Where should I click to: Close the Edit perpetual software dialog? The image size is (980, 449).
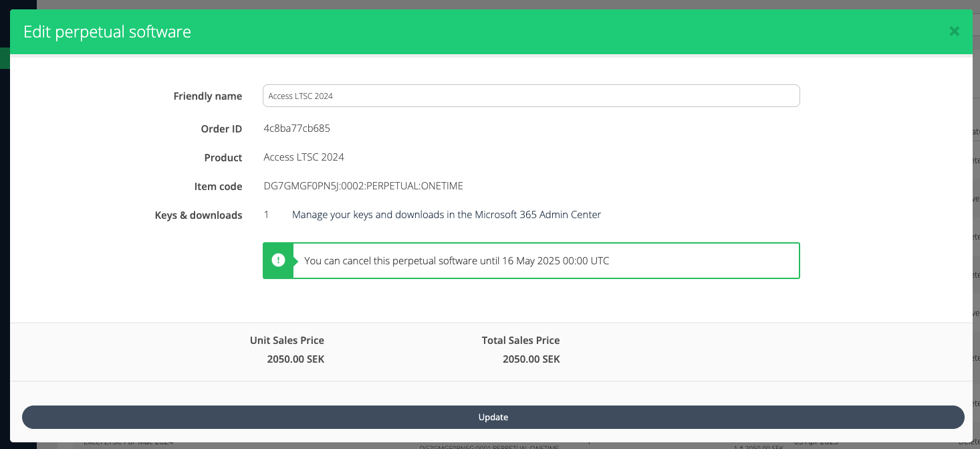pyautogui.click(x=954, y=31)
